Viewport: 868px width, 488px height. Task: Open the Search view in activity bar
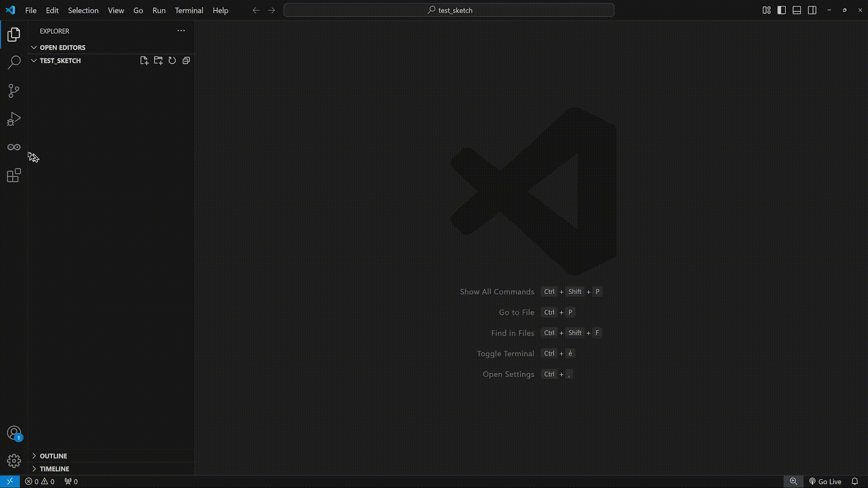click(x=14, y=62)
